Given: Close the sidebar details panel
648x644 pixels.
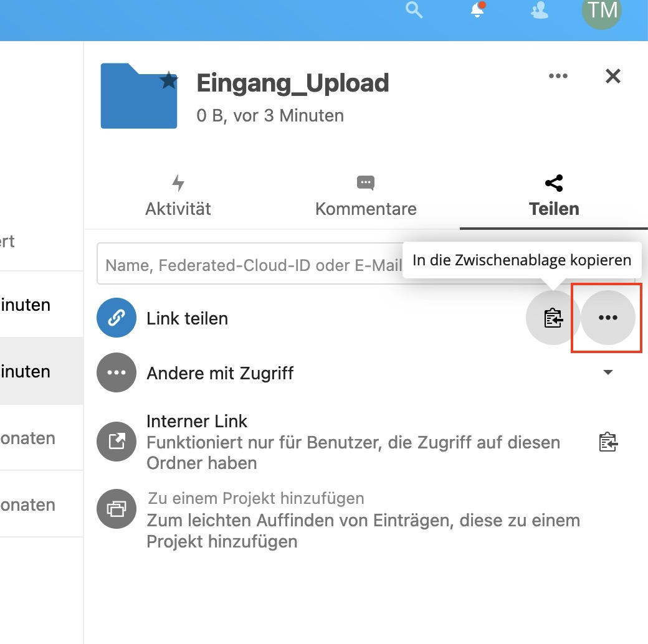Looking at the screenshot, I should (613, 76).
